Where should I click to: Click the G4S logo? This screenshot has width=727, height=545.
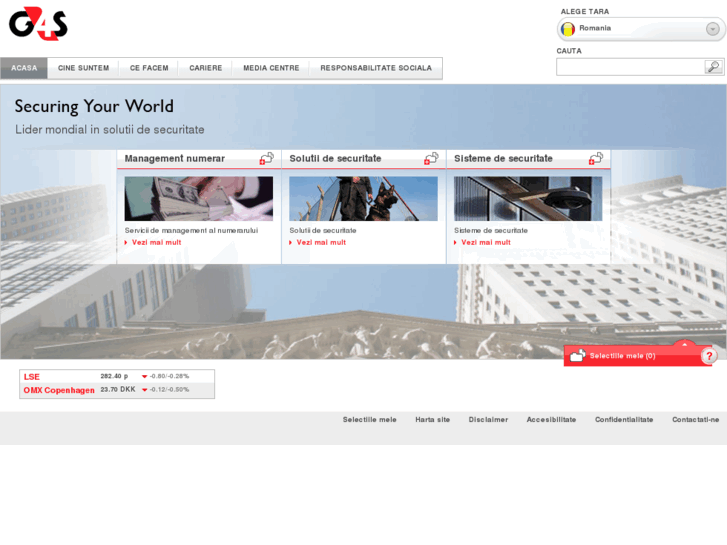click(38, 23)
